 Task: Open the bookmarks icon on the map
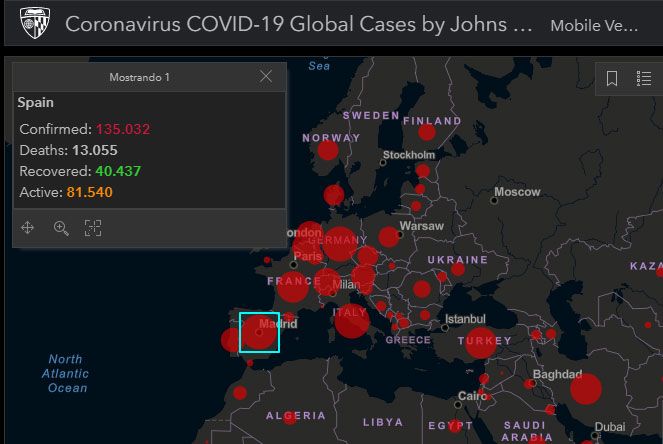612,79
